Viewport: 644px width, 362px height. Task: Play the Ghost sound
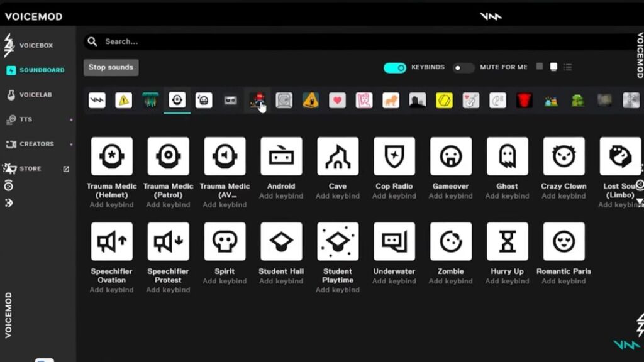pyautogui.click(x=507, y=156)
